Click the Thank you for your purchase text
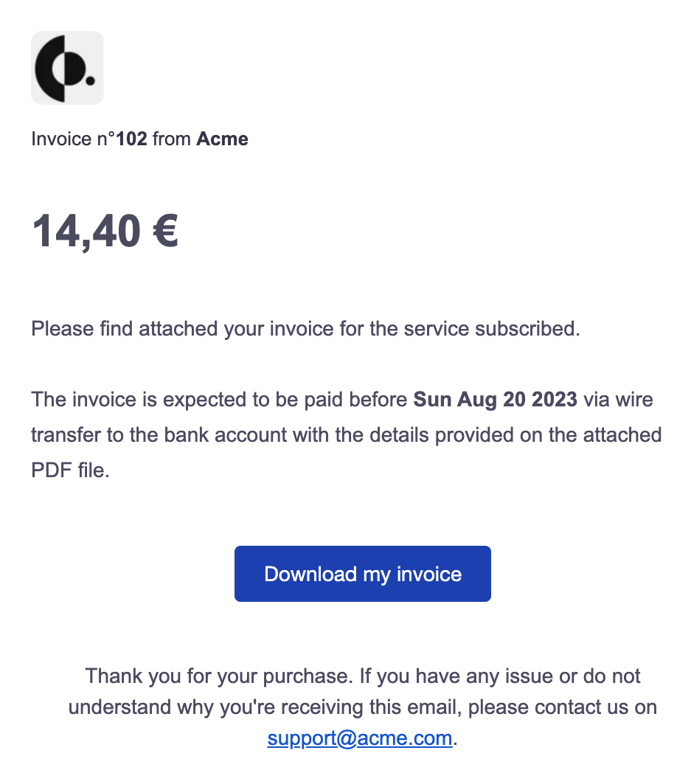Image resolution: width=691 pixels, height=784 pixels. tap(220, 676)
